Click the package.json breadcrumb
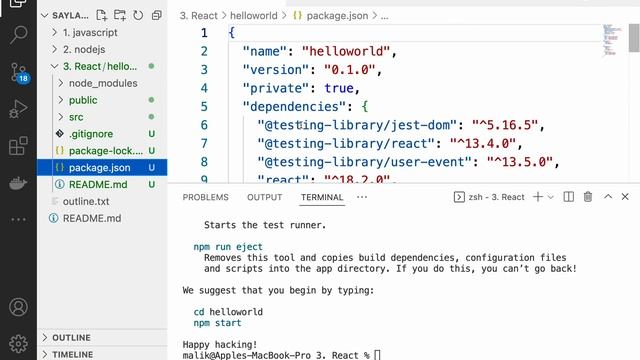Screen dimensions: 640x360 (331, 16)
